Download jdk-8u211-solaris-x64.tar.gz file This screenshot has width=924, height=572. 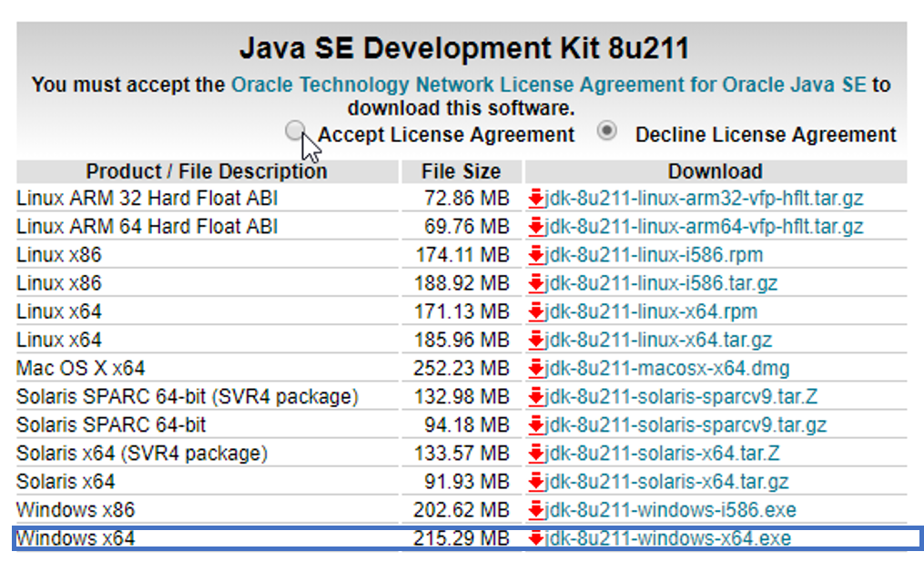(x=667, y=481)
